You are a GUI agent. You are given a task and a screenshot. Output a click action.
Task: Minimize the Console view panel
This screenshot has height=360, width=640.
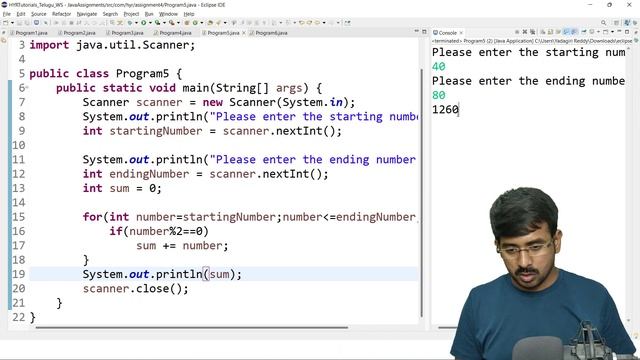coord(620,31)
